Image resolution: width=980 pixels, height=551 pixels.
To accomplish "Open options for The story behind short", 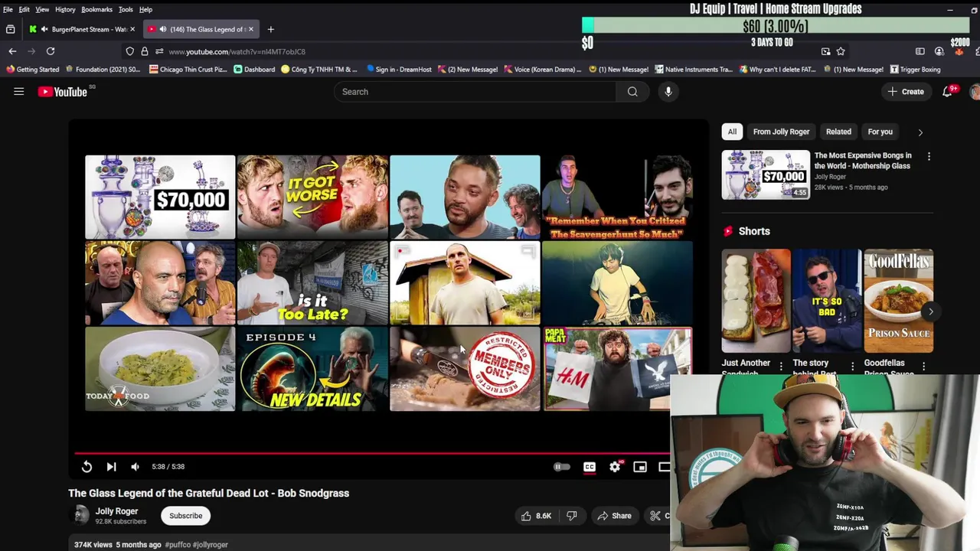I will tap(852, 366).
